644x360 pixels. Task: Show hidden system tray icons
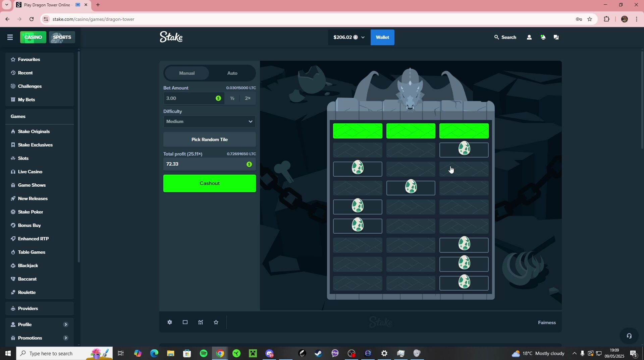click(574, 353)
